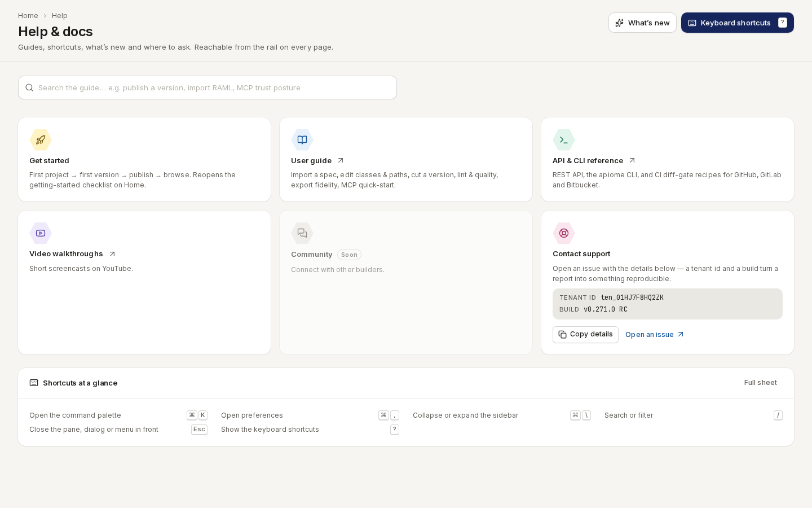
Task: Click the magnifier icon in the search box
Action: pos(29,87)
